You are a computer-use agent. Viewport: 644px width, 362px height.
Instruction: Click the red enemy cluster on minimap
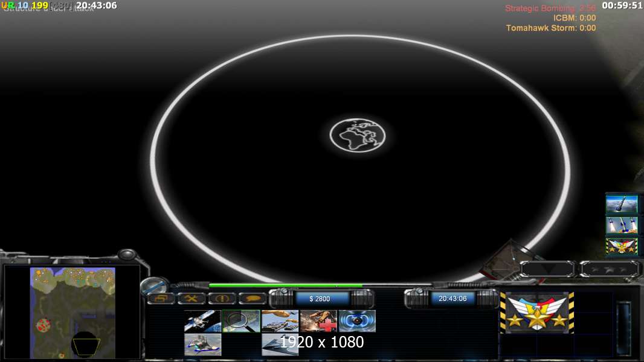(43, 326)
